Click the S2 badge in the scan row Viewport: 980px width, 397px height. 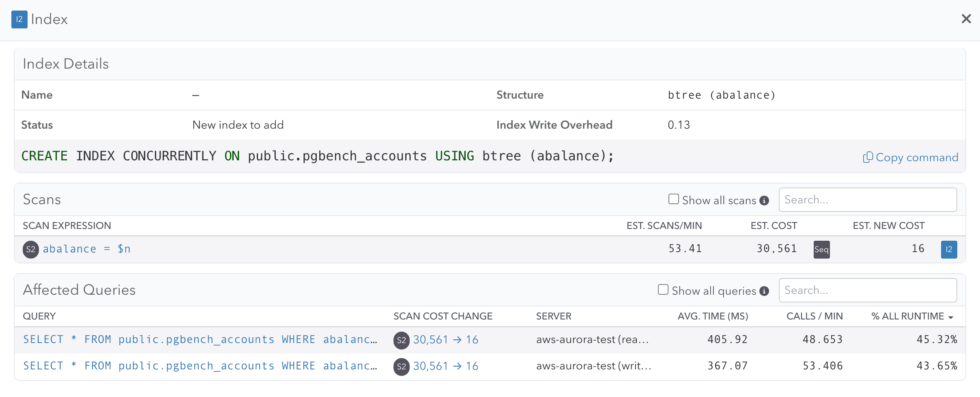[31, 249]
